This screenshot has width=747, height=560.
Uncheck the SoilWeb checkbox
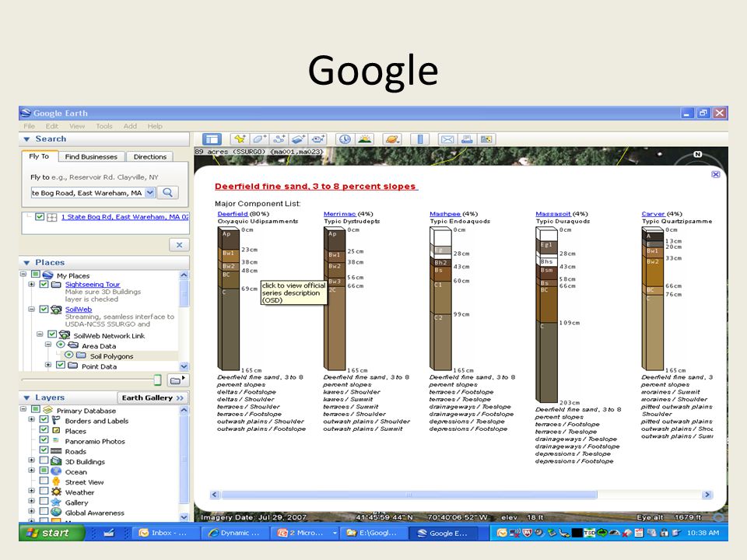pyautogui.click(x=44, y=309)
